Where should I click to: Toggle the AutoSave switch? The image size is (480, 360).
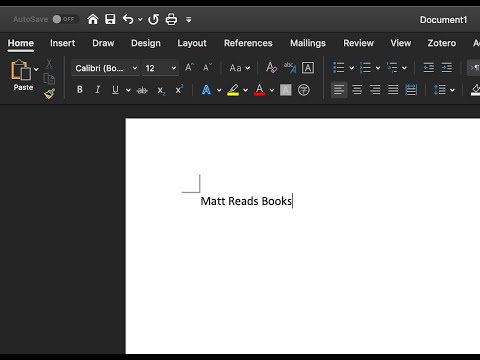pyautogui.click(x=65, y=19)
